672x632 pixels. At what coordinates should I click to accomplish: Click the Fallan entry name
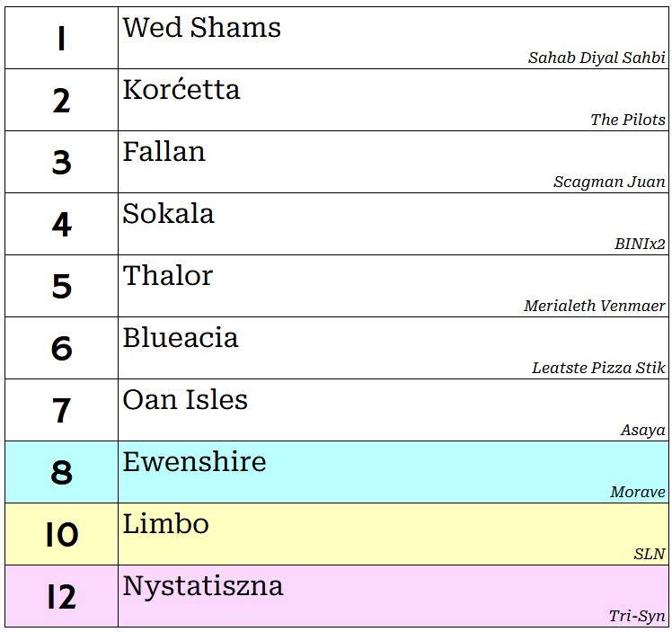[x=164, y=151]
